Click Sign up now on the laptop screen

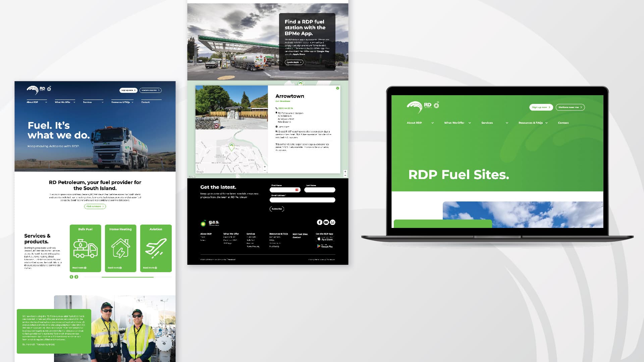(541, 107)
